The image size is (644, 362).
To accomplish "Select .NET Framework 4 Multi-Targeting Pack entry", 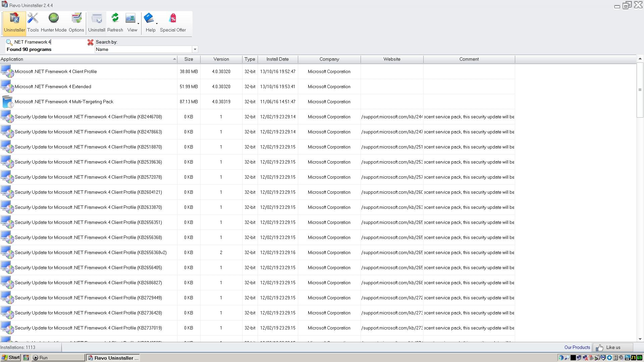I will tap(64, 102).
